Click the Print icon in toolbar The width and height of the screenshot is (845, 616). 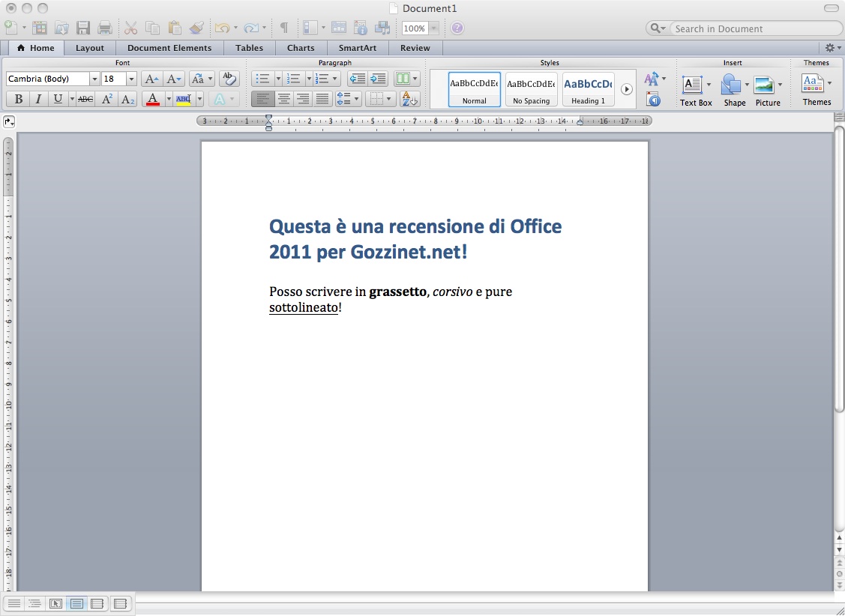pyautogui.click(x=104, y=28)
